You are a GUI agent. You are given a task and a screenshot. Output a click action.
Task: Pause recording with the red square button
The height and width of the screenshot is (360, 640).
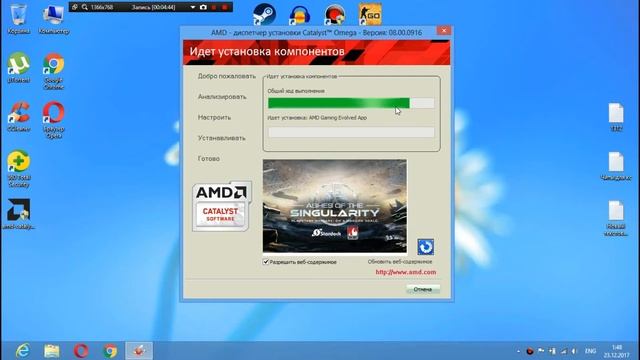tap(214, 7)
